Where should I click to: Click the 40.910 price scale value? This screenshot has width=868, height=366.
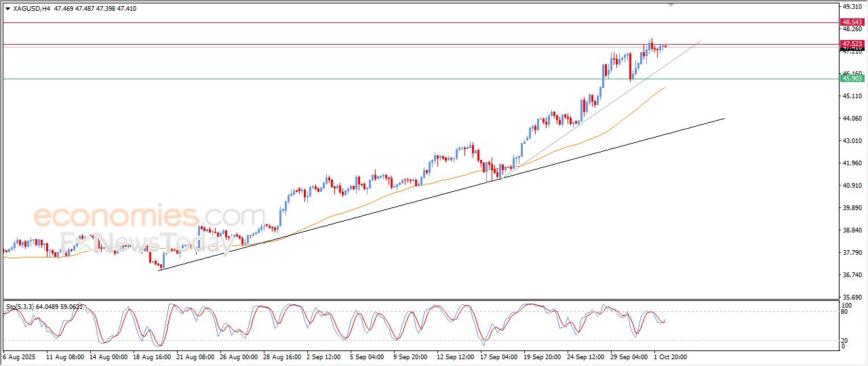pos(851,185)
